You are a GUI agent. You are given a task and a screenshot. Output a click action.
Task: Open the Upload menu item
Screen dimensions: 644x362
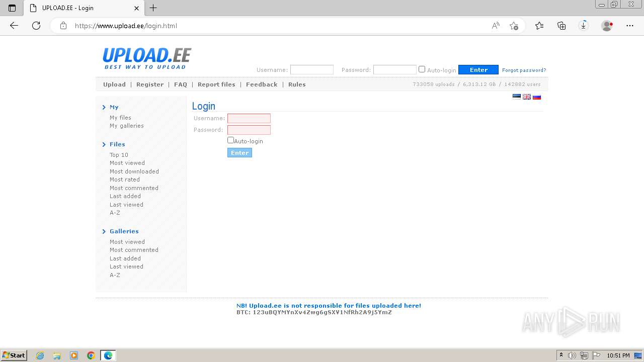tap(114, 84)
